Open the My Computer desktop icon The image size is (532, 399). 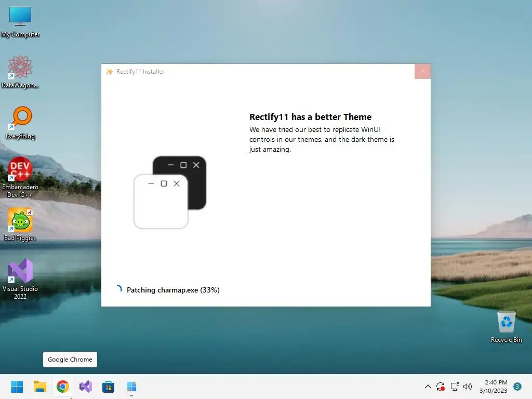pyautogui.click(x=20, y=22)
